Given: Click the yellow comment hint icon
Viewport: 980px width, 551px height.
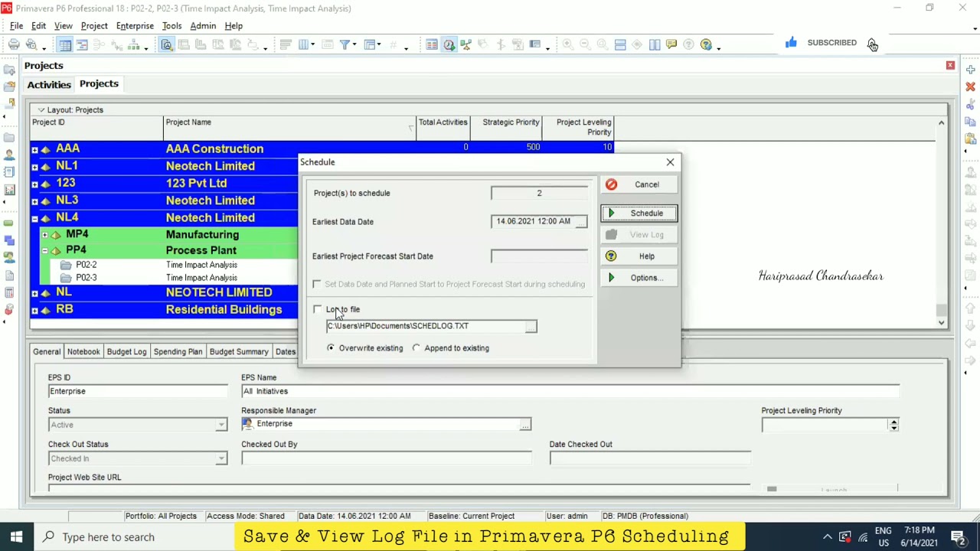Looking at the screenshot, I should coord(671,45).
